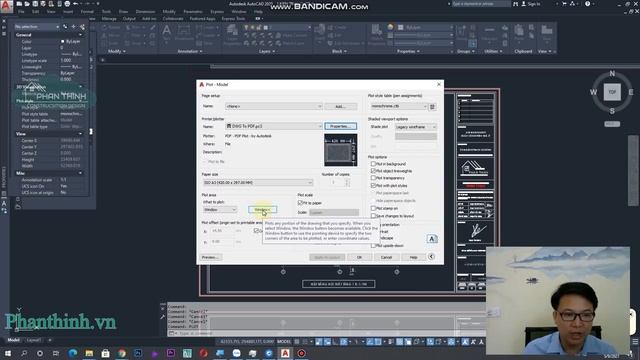Open the Windows Start menu
This screenshot has width=640, height=360.
pos(8,353)
